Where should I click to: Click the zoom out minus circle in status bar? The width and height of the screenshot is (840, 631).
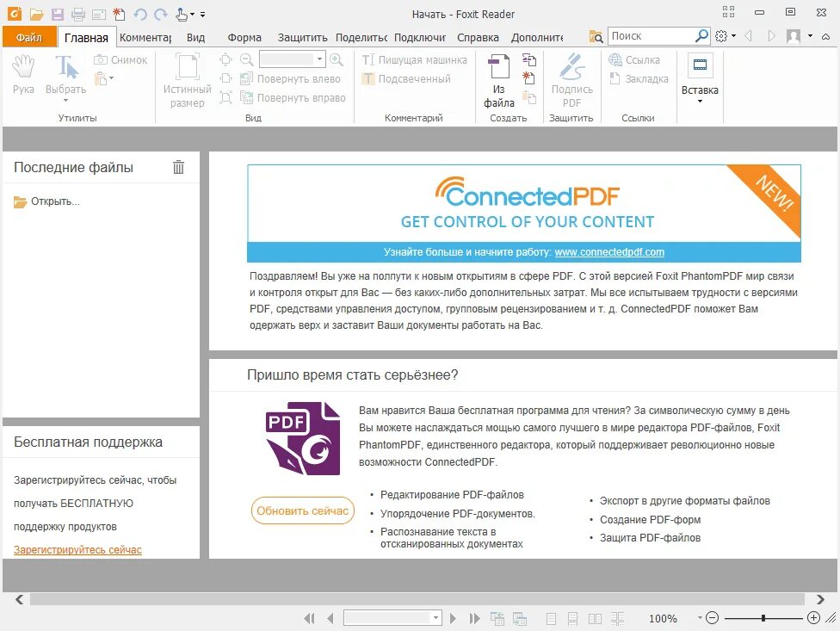click(x=712, y=618)
